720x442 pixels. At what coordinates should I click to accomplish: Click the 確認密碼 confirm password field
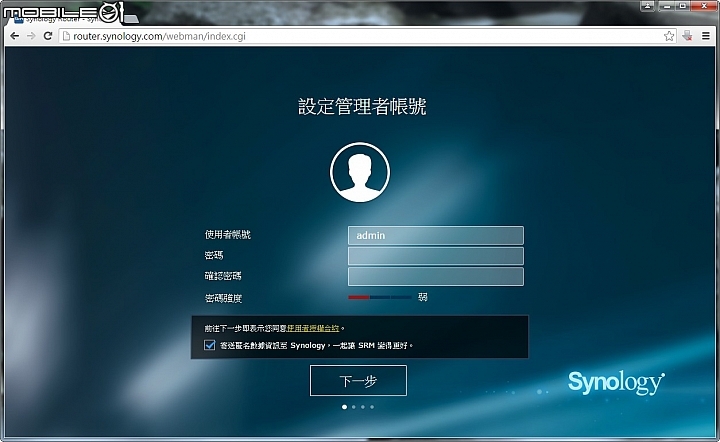tap(435, 277)
